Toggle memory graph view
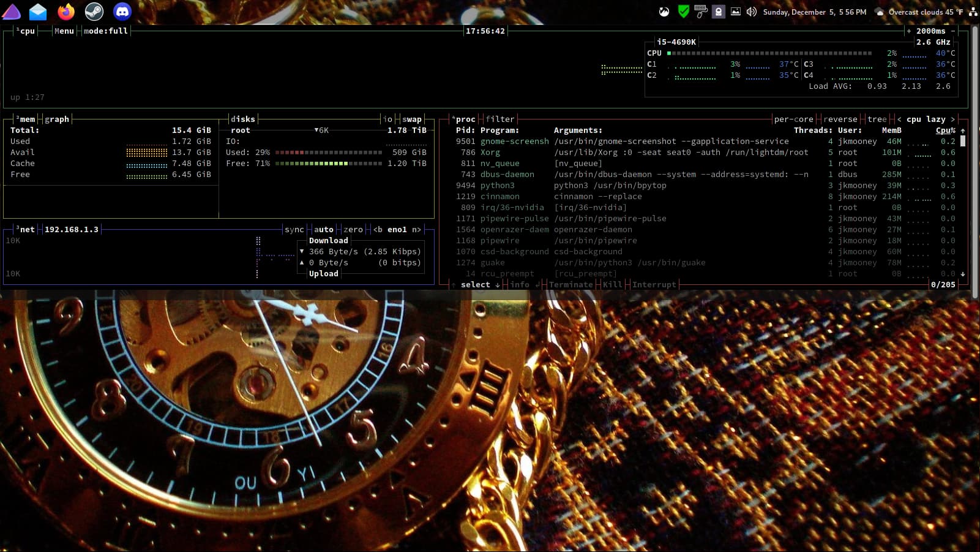Screen dimensions: 980x552 pos(57,119)
